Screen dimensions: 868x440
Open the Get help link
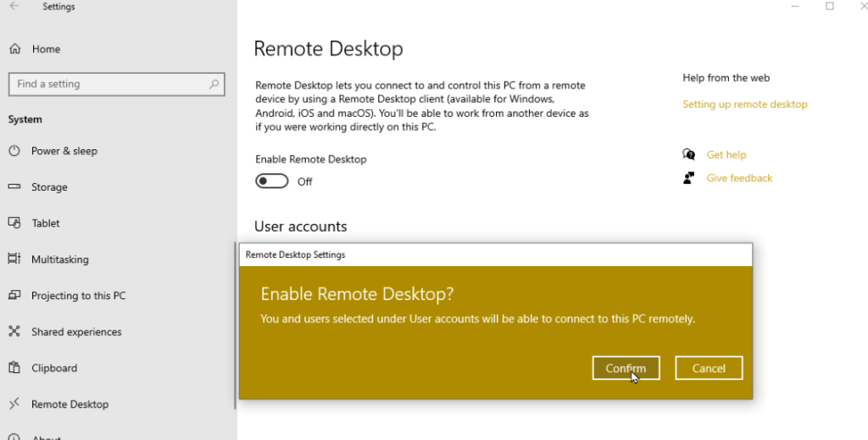726,155
